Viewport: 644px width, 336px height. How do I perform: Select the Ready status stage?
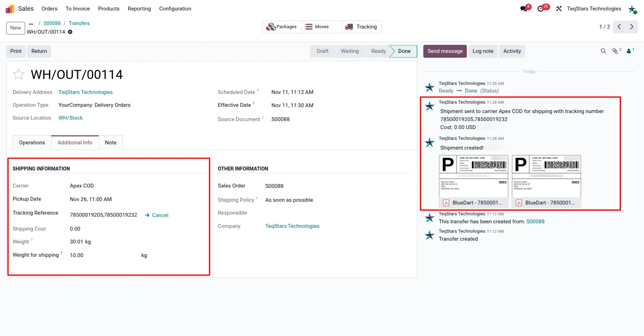pos(378,51)
